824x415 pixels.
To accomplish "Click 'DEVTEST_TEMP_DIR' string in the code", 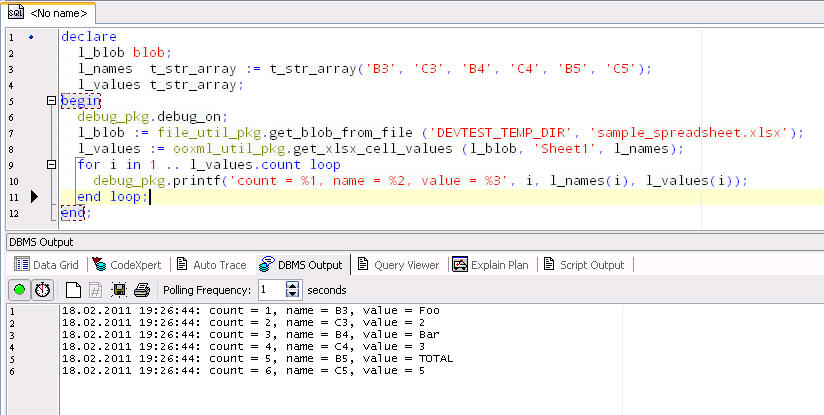I will click(x=503, y=133).
